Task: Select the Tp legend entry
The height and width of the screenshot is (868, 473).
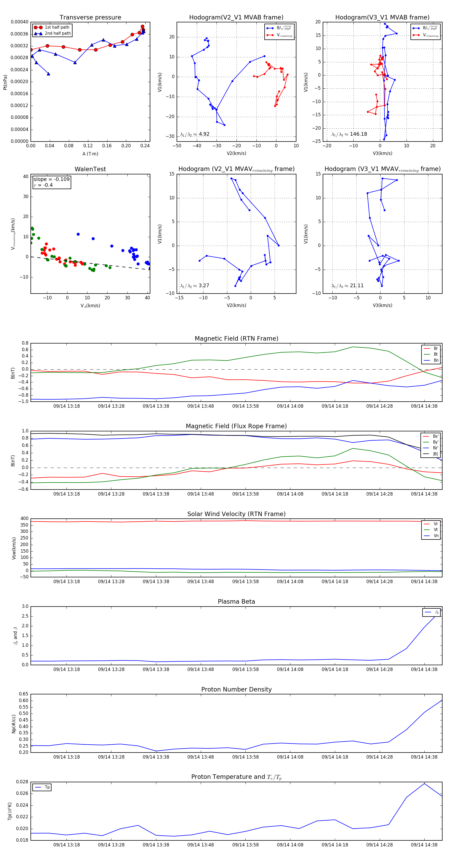Action: click(42, 788)
